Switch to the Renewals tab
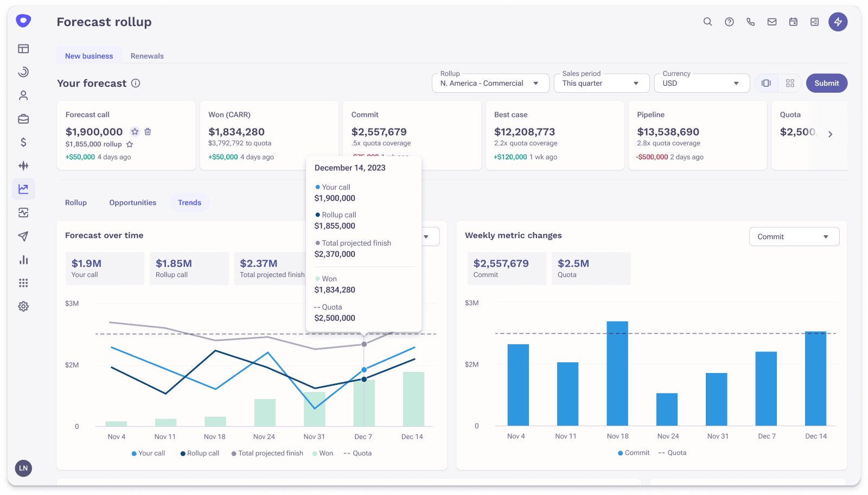The image size is (868, 495). (147, 56)
